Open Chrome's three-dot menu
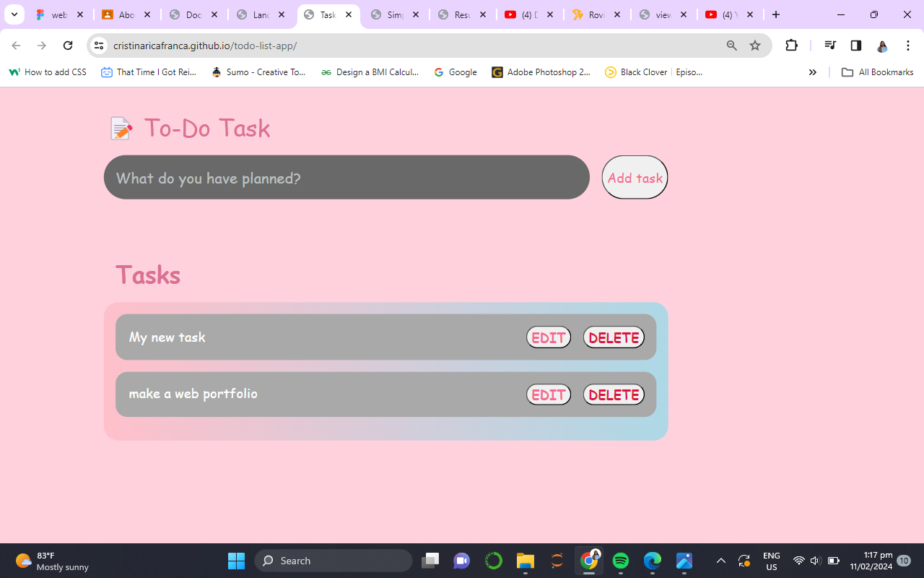 [908, 46]
